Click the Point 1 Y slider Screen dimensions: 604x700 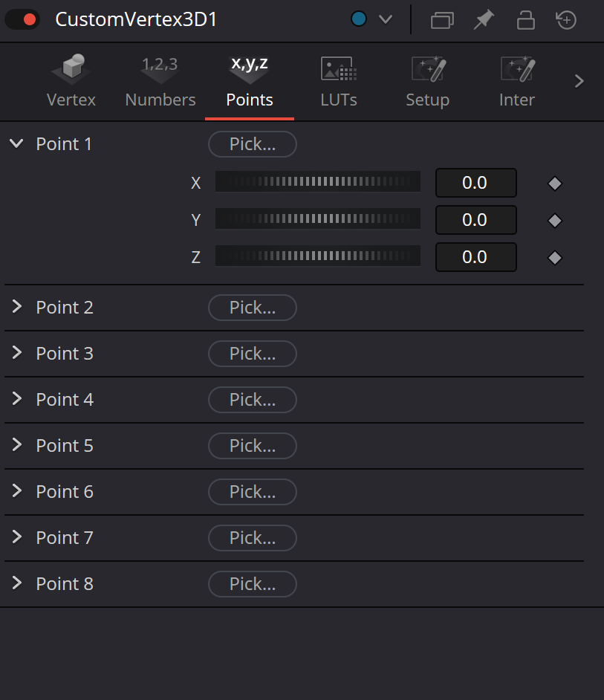318,218
